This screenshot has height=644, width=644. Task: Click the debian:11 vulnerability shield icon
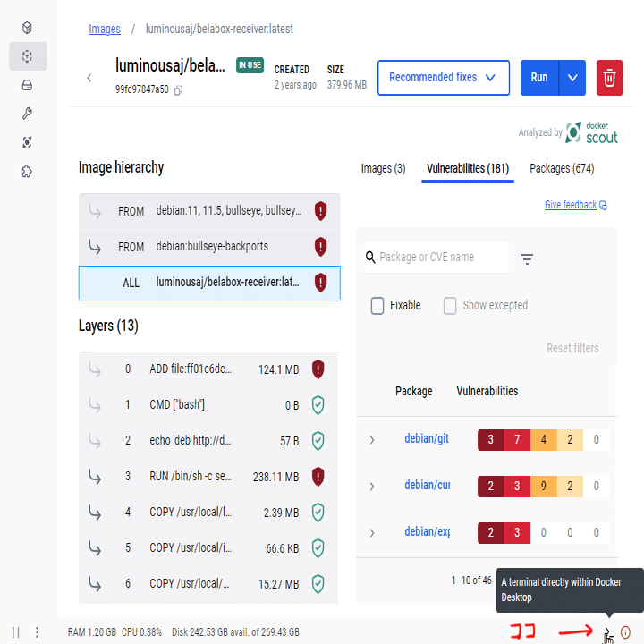coord(320,211)
